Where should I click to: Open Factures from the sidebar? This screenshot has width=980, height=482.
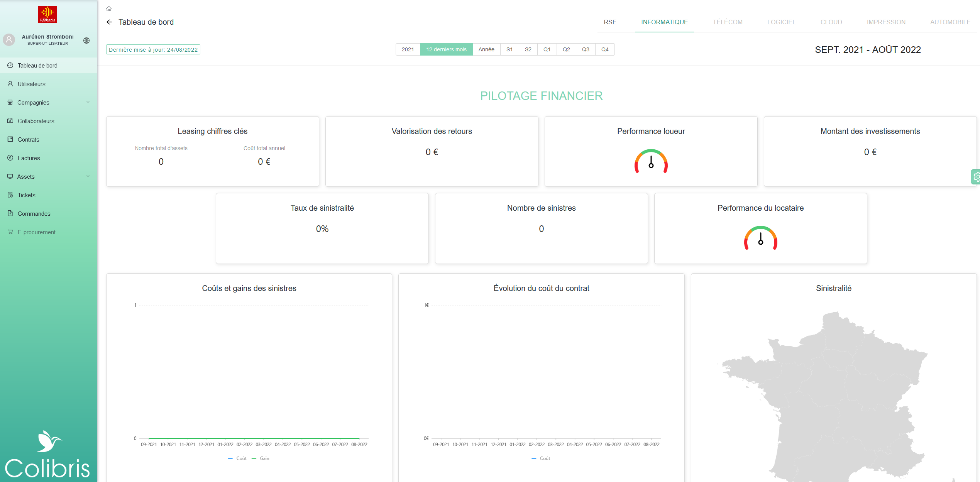[29, 158]
